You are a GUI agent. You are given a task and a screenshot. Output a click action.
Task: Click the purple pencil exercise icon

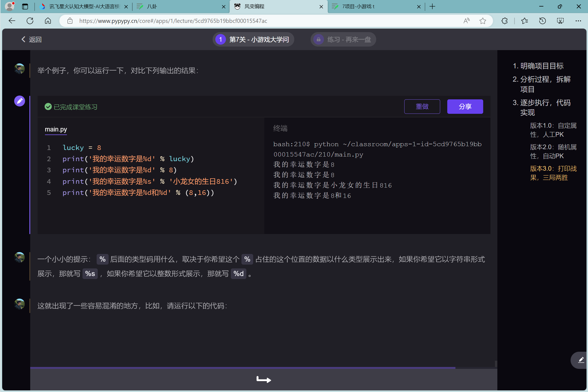tap(20, 101)
